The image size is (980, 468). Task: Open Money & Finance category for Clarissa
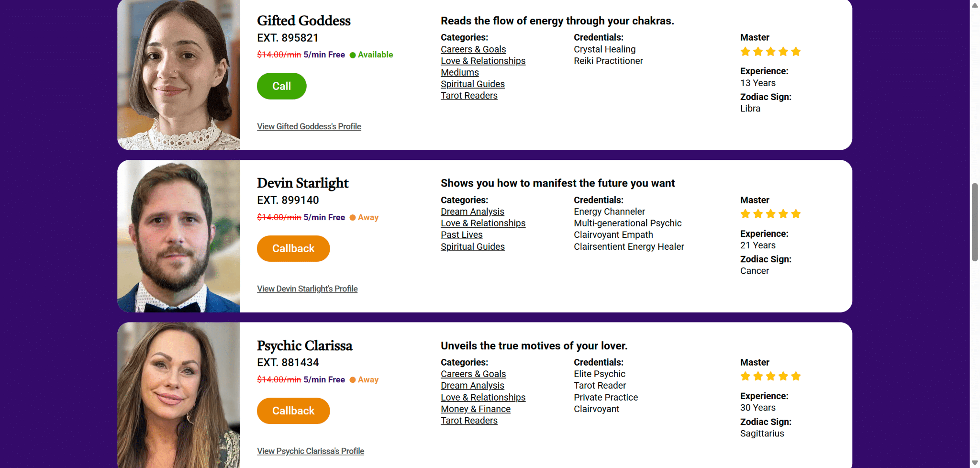pos(476,409)
